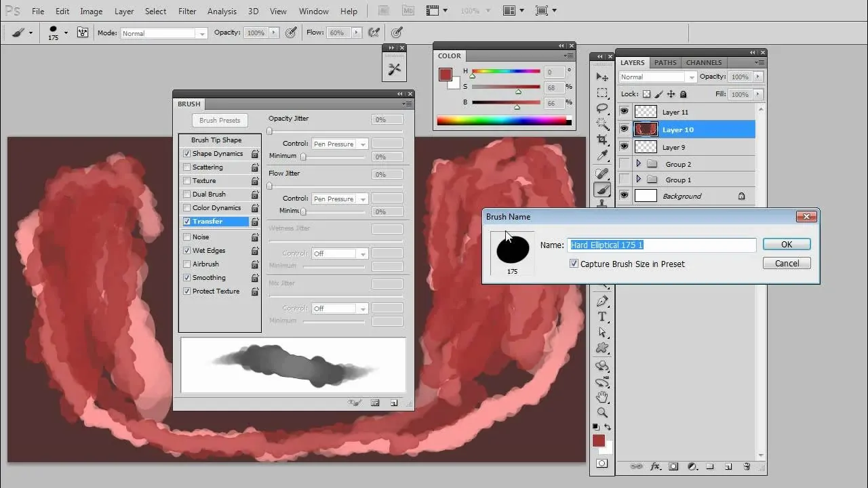
Task: Swap foreground and background colors
Action: [608, 427]
